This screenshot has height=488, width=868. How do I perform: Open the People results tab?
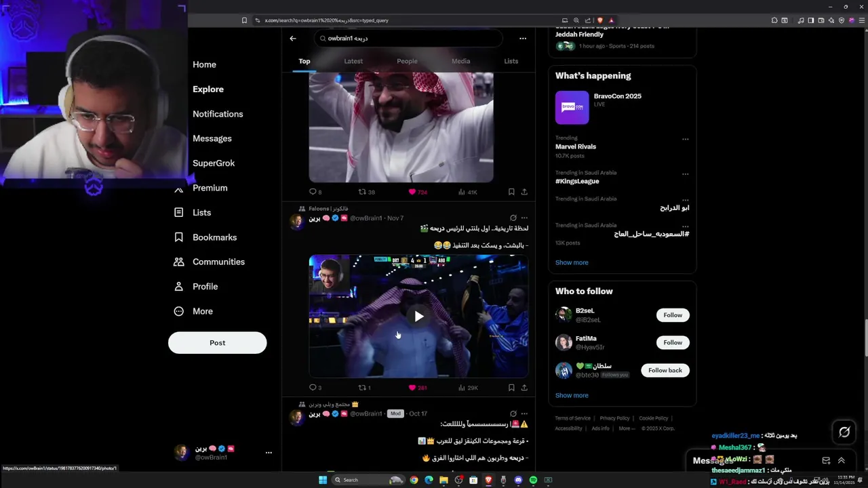click(x=407, y=61)
